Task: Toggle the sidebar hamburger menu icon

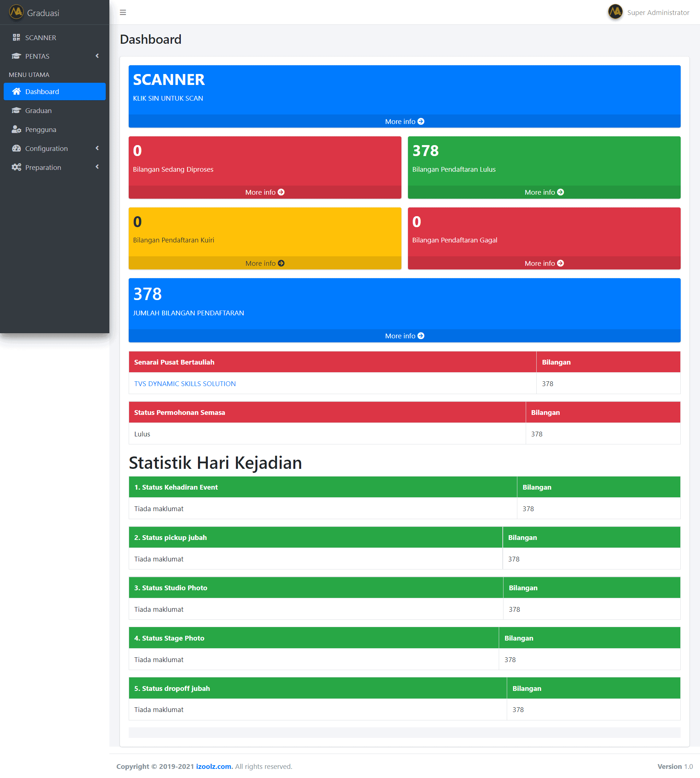Action: point(123,12)
